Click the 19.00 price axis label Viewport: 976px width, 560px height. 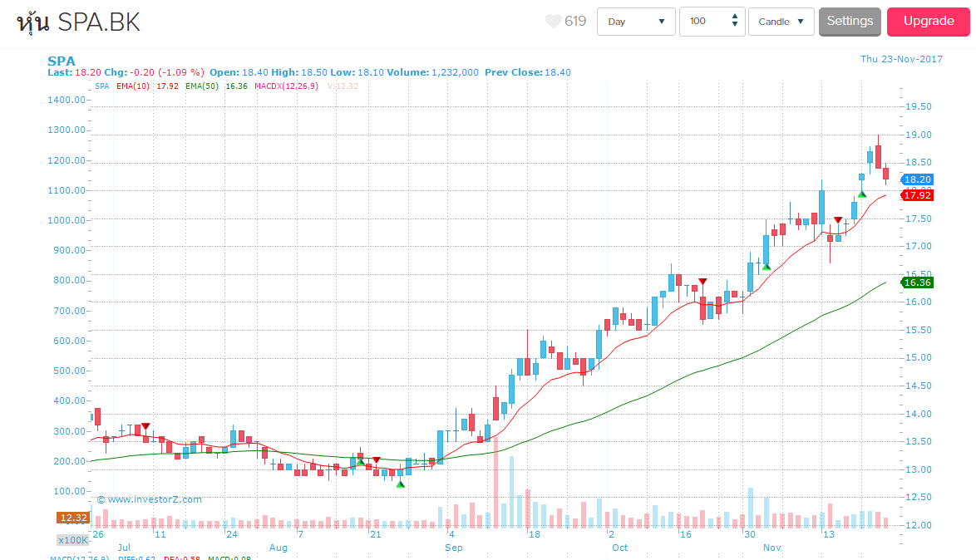(x=918, y=135)
